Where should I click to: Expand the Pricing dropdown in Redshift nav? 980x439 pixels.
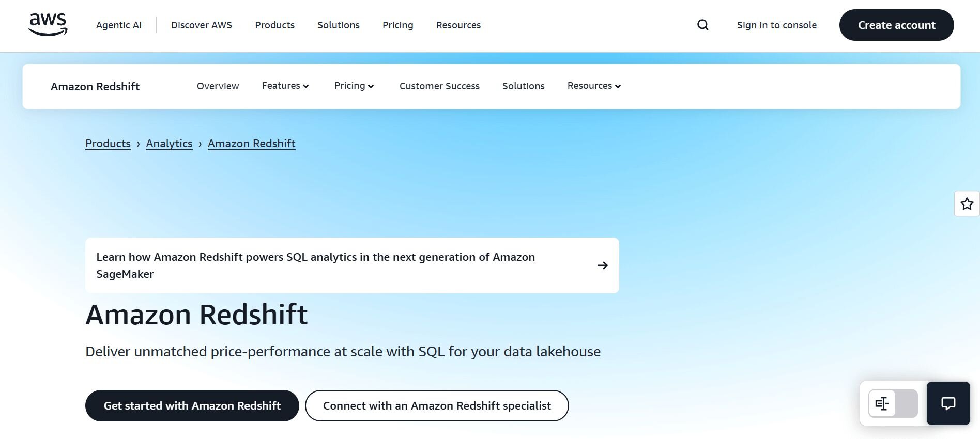[354, 86]
